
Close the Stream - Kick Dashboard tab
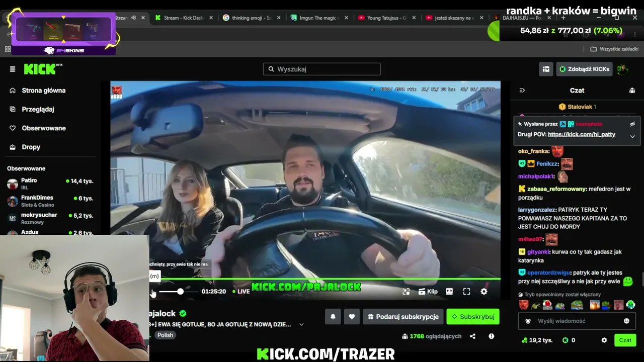[211, 18]
